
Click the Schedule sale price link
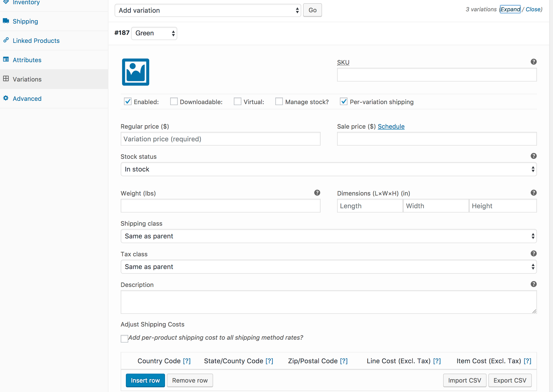click(x=391, y=127)
